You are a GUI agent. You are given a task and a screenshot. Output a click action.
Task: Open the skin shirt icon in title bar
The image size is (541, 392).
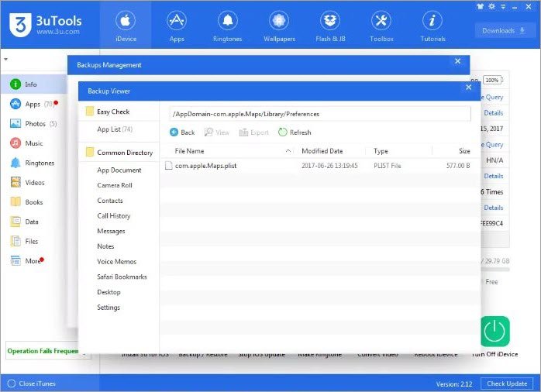tap(480, 6)
